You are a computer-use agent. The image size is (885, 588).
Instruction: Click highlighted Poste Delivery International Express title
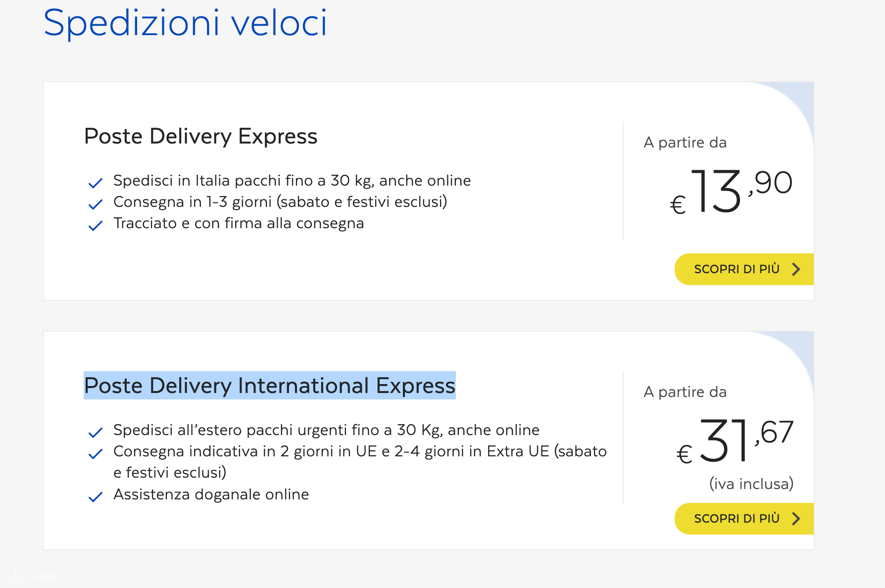269,386
